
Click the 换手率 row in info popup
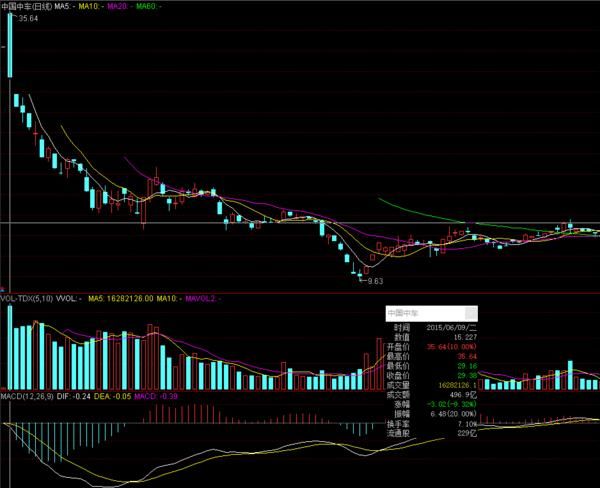(432, 423)
